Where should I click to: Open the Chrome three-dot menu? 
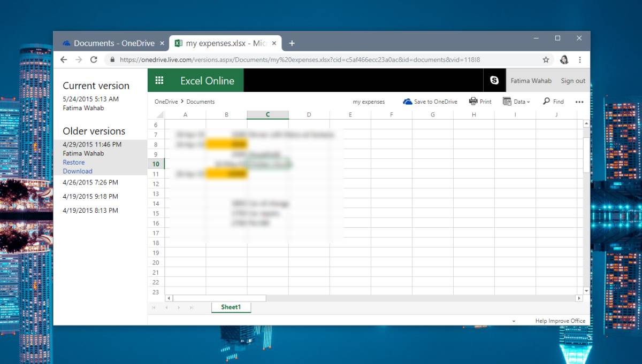tap(580, 60)
